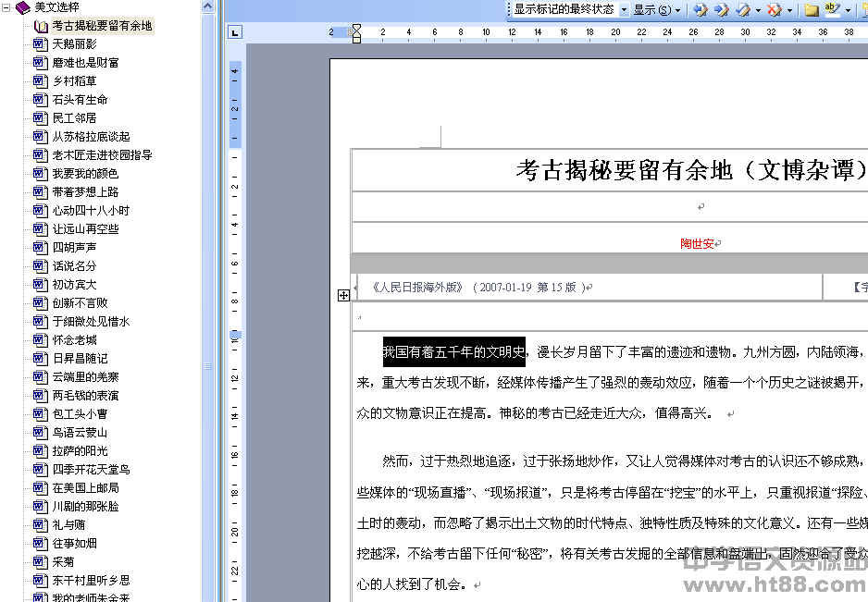Select the Word icon next to 从苏格拉底谈起
This screenshot has width=868, height=602.
click(x=41, y=137)
